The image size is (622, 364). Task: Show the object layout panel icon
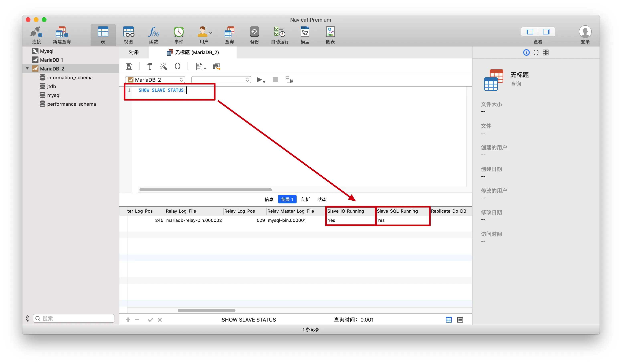point(545,52)
